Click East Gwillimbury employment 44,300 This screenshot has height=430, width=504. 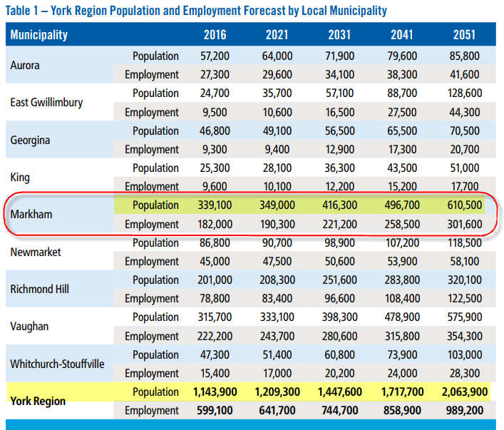(x=465, y=112)
